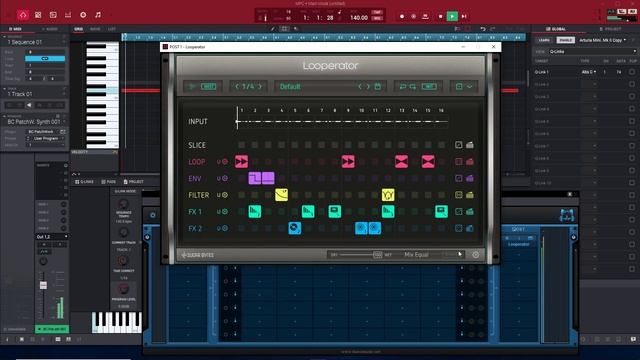Open the Q-Link 1 type dropdown

(x=589, y=72)
